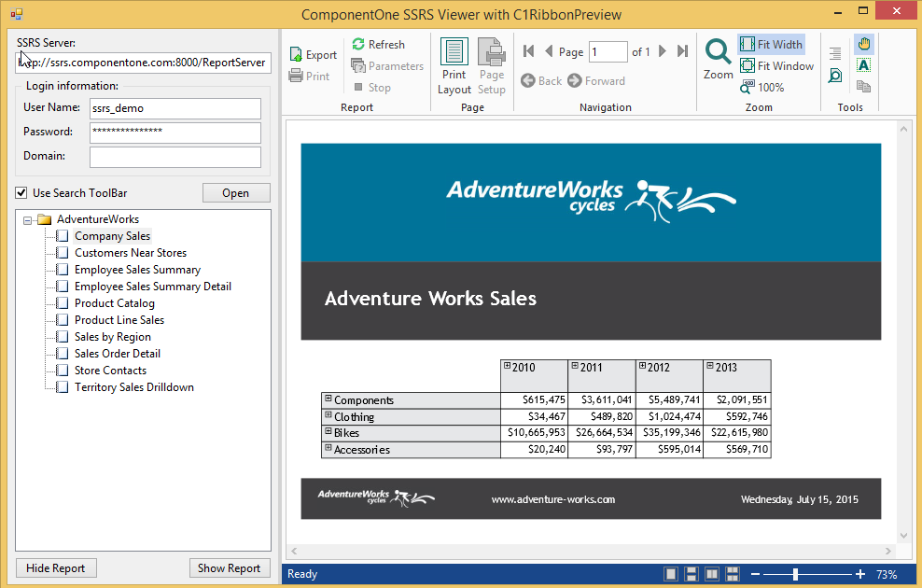Select the Employee Sales Summary report
The height and width of the screenshot is (588, 922).
pyautogui.click(x=137, y=270)
